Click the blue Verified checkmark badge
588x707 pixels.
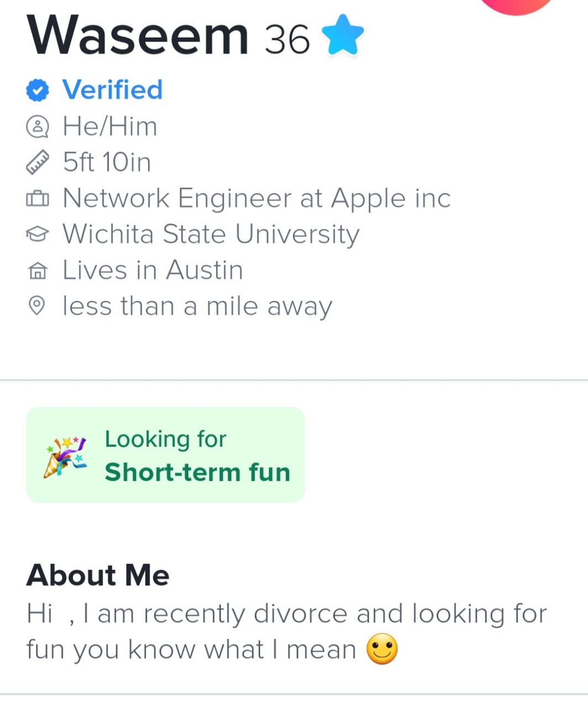[x=38, y=91]
